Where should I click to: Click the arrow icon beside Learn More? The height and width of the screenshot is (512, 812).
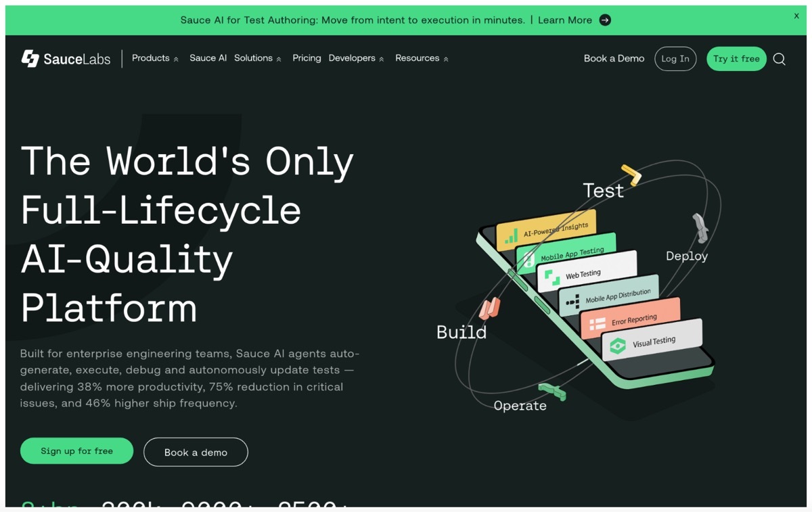[x=606, y=20]
